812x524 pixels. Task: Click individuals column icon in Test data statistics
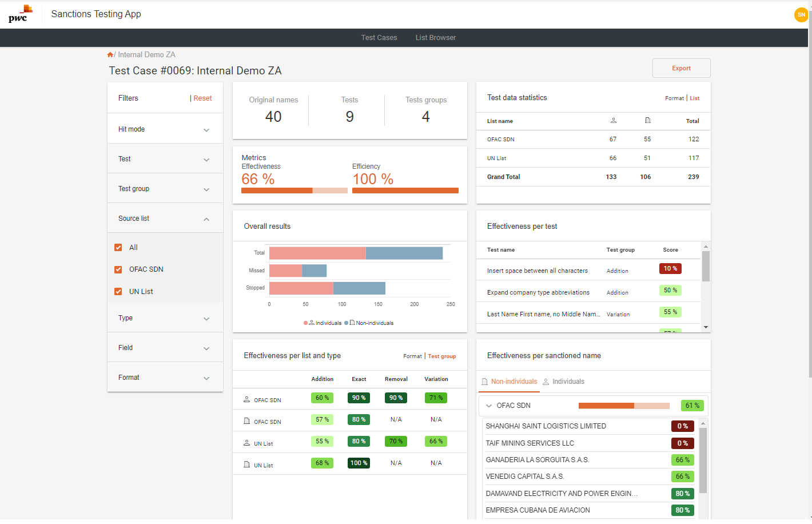[x=613, y=121]
